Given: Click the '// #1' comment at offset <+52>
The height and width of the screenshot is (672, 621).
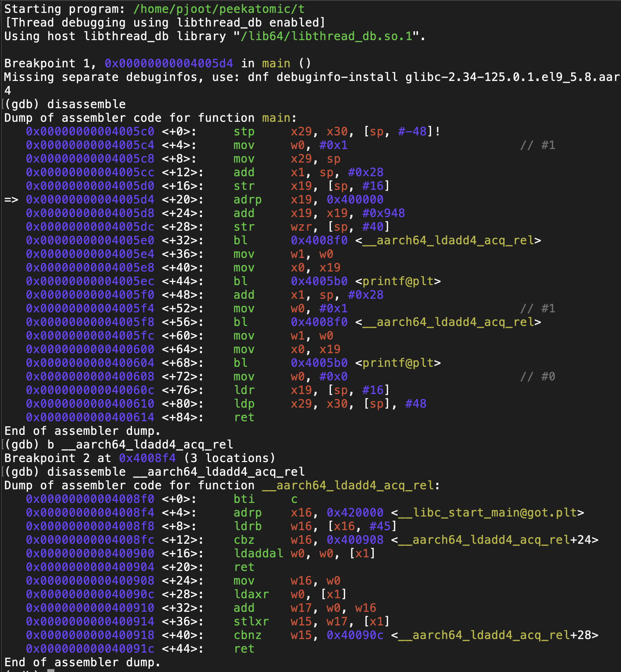Looking at the screenshot, I should pyautogui.click(x=538, y=308).
